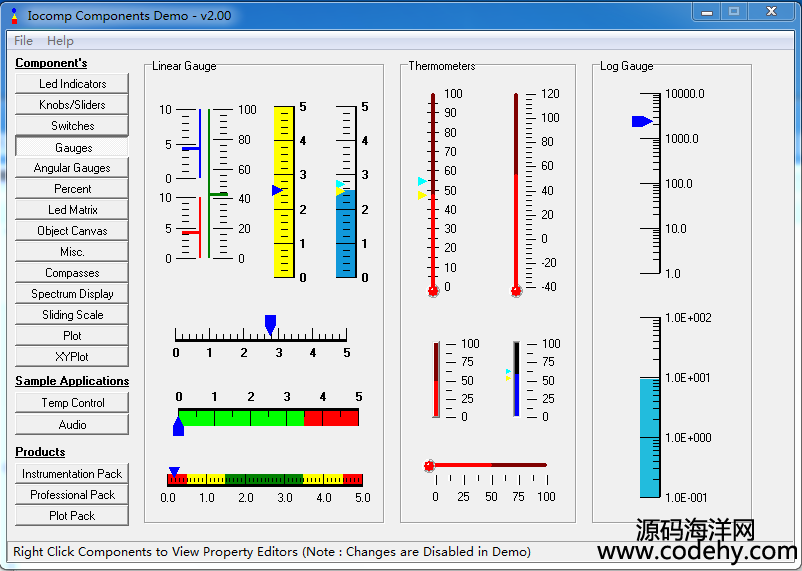Select the Switches component button
The image size is (802, 571).
point(72,125)
